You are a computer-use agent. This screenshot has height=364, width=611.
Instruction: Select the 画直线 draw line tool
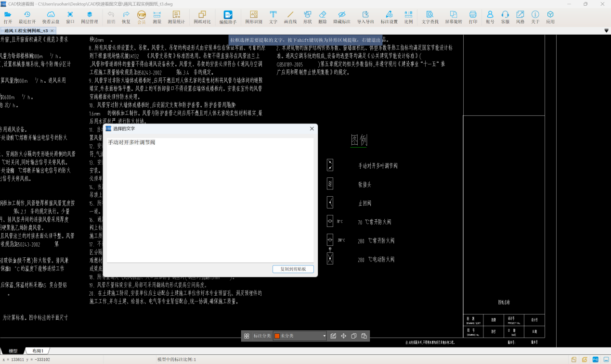pyautogui.click(x=290, y=17)
